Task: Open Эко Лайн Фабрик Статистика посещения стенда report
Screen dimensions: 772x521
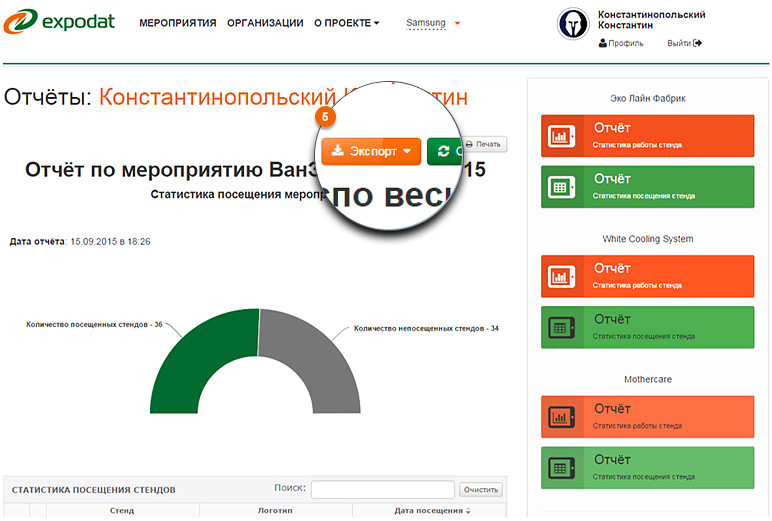Action: [x=647, y=187]
